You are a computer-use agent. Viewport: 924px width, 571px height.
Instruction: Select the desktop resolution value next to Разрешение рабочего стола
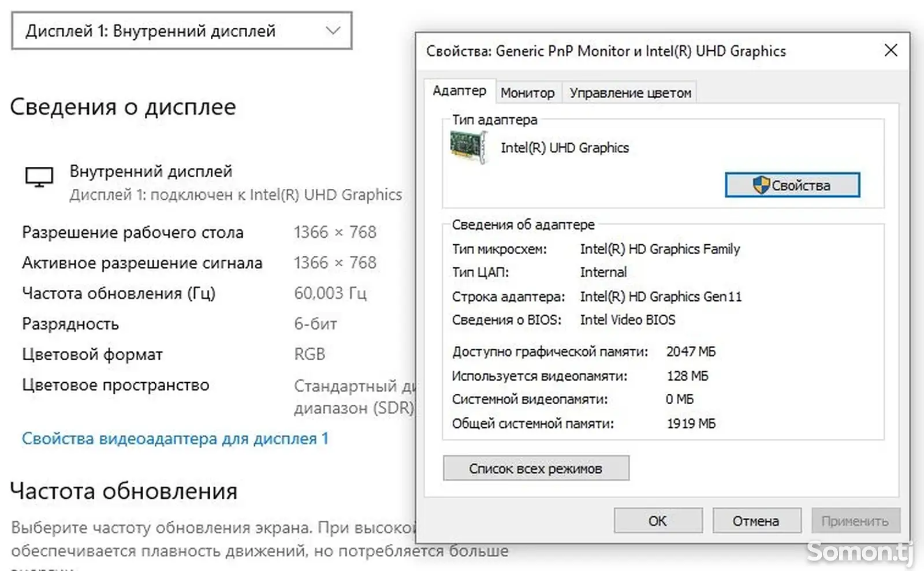point(335,232)
